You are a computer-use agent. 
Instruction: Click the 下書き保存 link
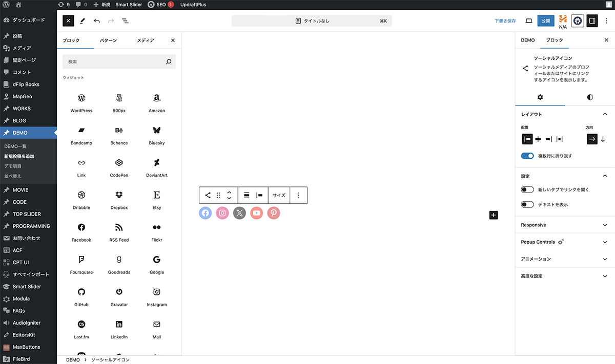click(x=505, y=21)
